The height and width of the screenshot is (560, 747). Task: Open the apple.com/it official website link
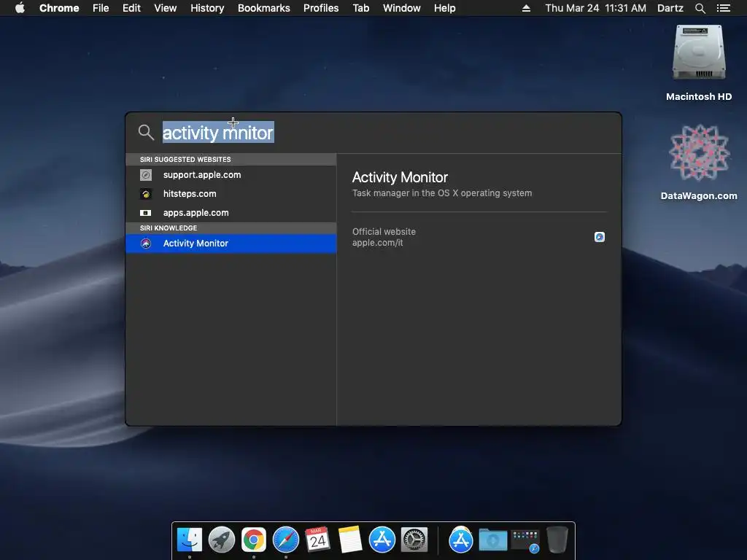(377, 243)
